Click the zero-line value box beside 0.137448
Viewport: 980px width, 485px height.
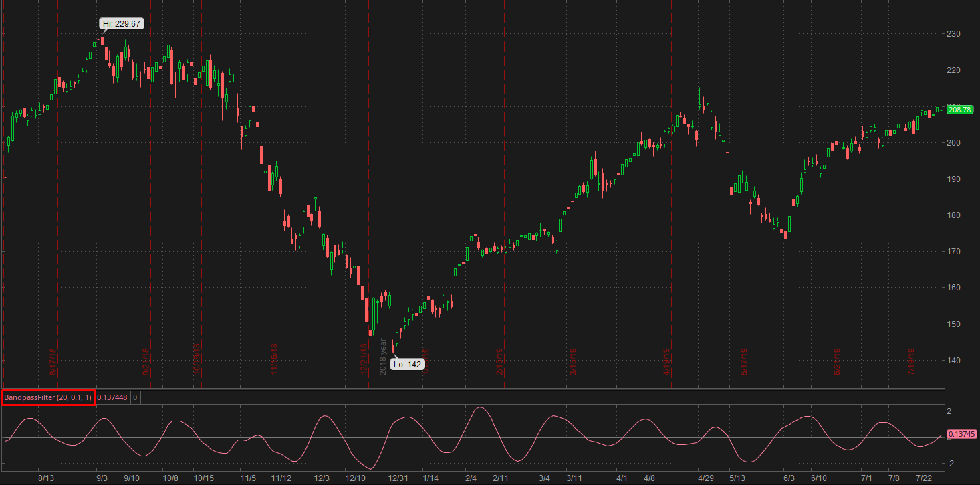click(135, 397)
